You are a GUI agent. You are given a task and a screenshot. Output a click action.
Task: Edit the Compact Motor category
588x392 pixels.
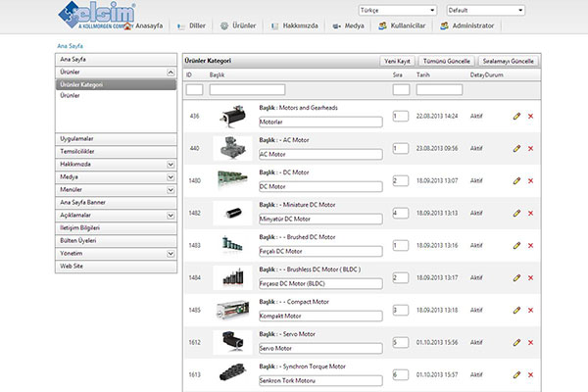(x=516, y=310)
